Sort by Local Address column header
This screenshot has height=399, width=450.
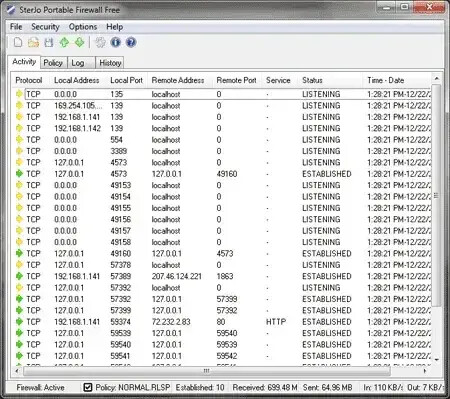point(77,80)
